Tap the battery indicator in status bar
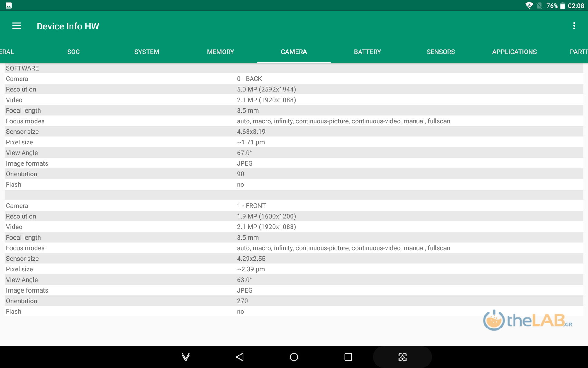This screenshot has width=588, height=368. tap(563, 6)
